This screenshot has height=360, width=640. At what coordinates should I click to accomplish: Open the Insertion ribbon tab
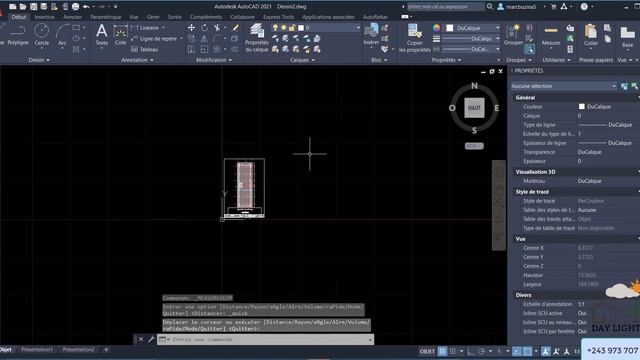click(44, 17)
